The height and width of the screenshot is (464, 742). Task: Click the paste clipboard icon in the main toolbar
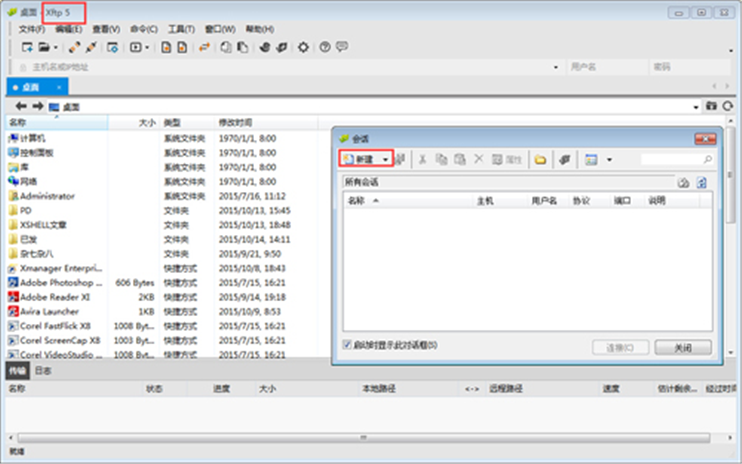243,47
